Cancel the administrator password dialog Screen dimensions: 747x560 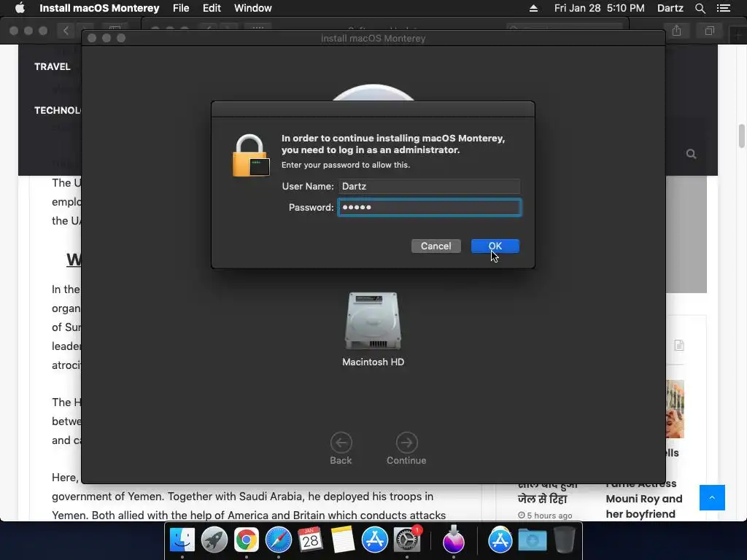436,246
